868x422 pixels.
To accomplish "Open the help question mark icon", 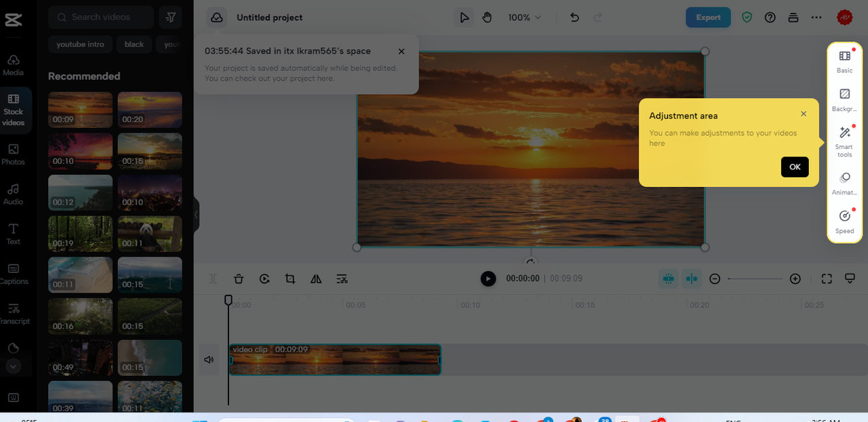I will click(x=770, y=18).
